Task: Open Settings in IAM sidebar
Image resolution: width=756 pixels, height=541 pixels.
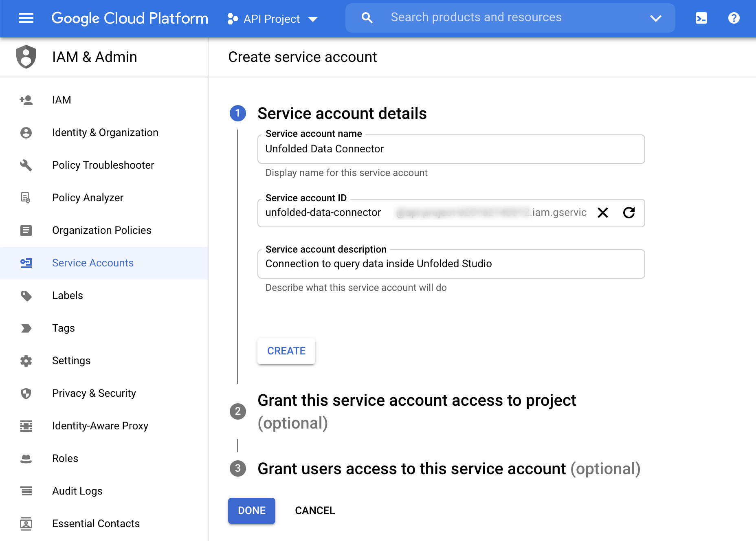Action: tap(104, 361)
